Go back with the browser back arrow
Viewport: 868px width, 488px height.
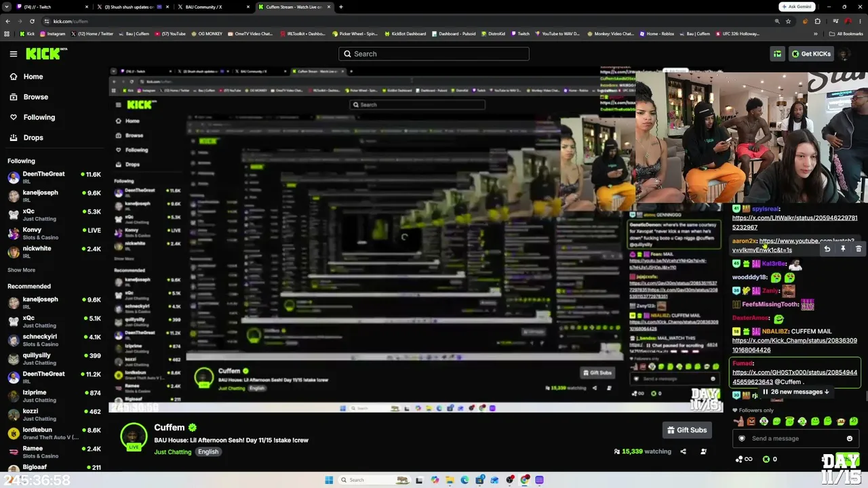click(8, 21)
